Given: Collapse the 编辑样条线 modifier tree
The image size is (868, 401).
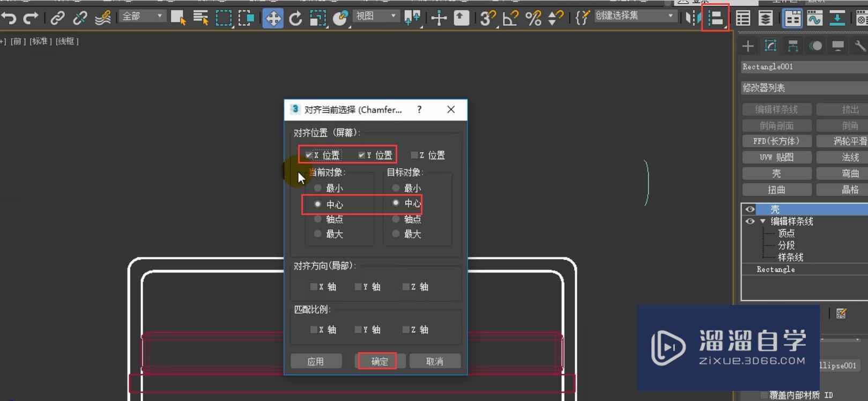Looking at the screenshot, I should [x=763, y=221].
